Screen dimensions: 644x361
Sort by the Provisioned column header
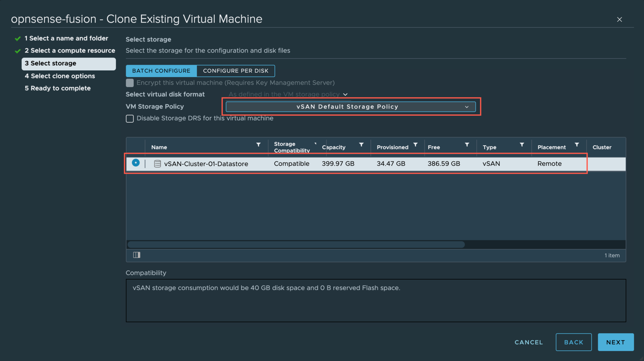click(392, 147)
